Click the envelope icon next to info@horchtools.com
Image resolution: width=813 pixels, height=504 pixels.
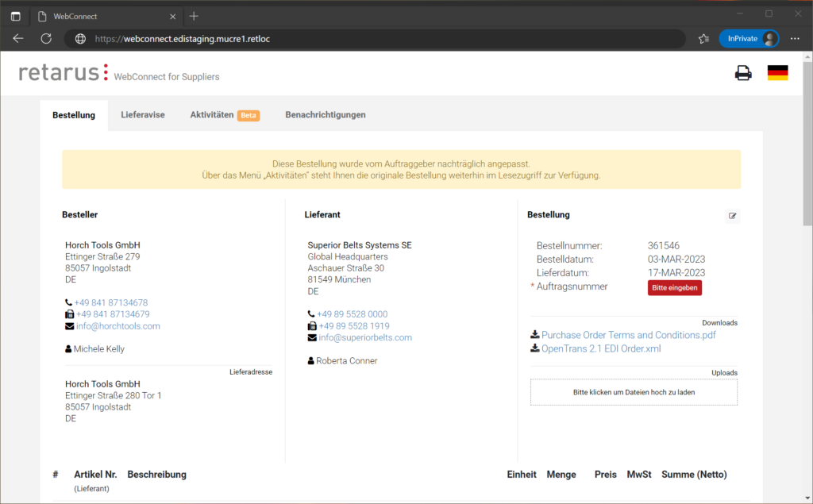pyautogui.click(x=70, y=326)
